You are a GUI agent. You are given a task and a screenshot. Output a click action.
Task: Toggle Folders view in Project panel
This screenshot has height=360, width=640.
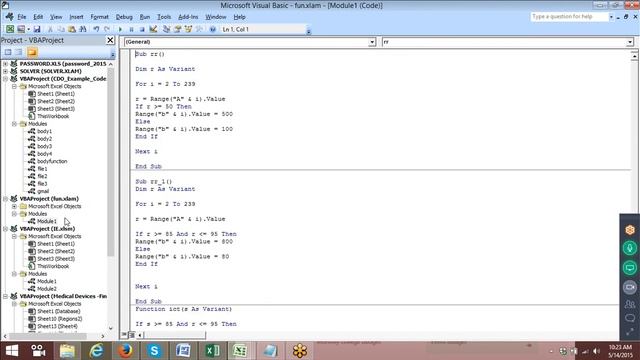coord(32,52)
